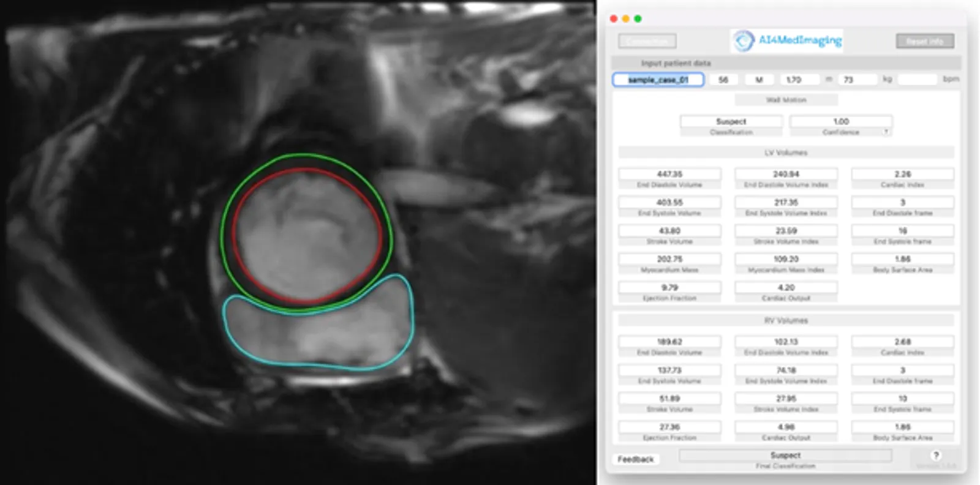Click the sex field showing M
The image size is (980, 485).
click(759, 80)
